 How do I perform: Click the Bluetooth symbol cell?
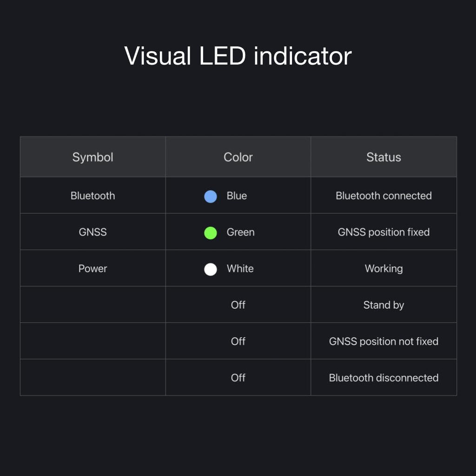click(93, 196)
